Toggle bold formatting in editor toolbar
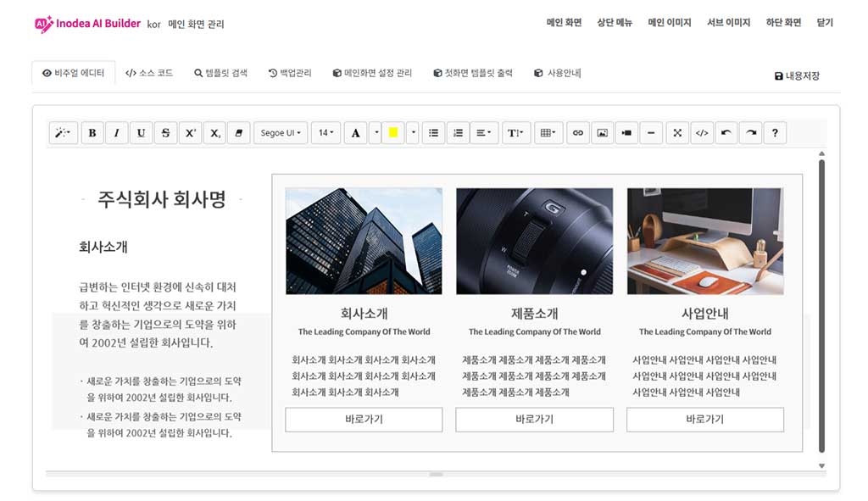This screenshot has width=868, height=501. click(x=92, y=133)
